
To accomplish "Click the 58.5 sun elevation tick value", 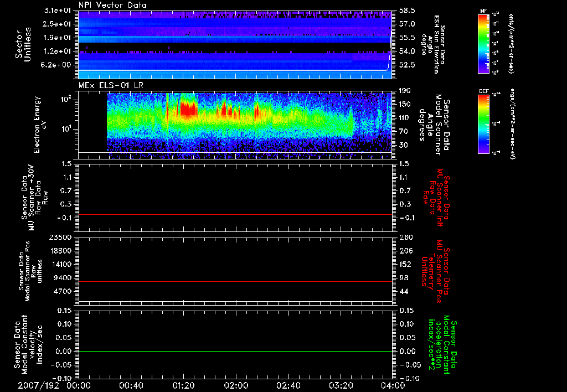I will [x=407, y=11].
